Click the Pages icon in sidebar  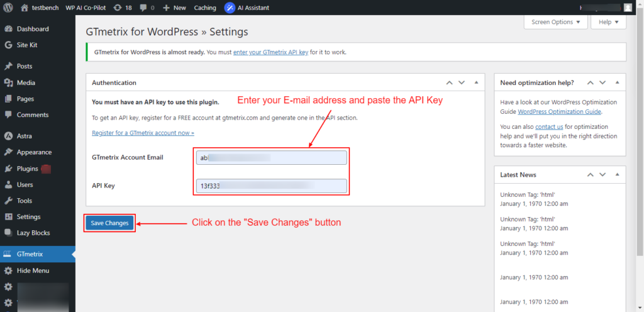(8, 99)
